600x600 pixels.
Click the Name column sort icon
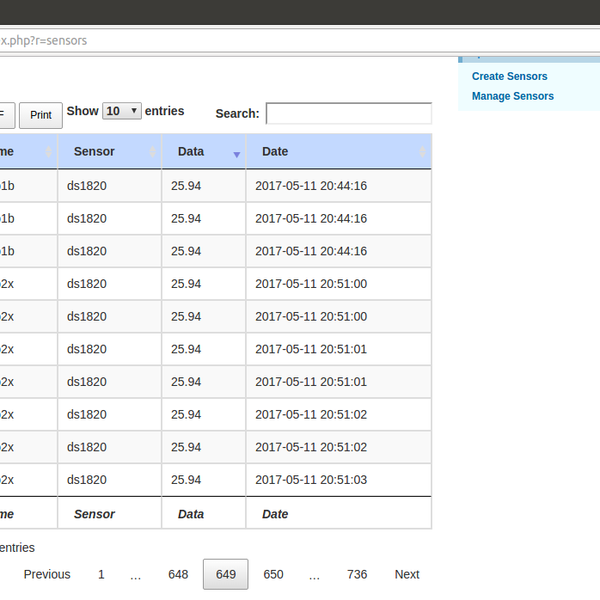(x=48, y=152)
